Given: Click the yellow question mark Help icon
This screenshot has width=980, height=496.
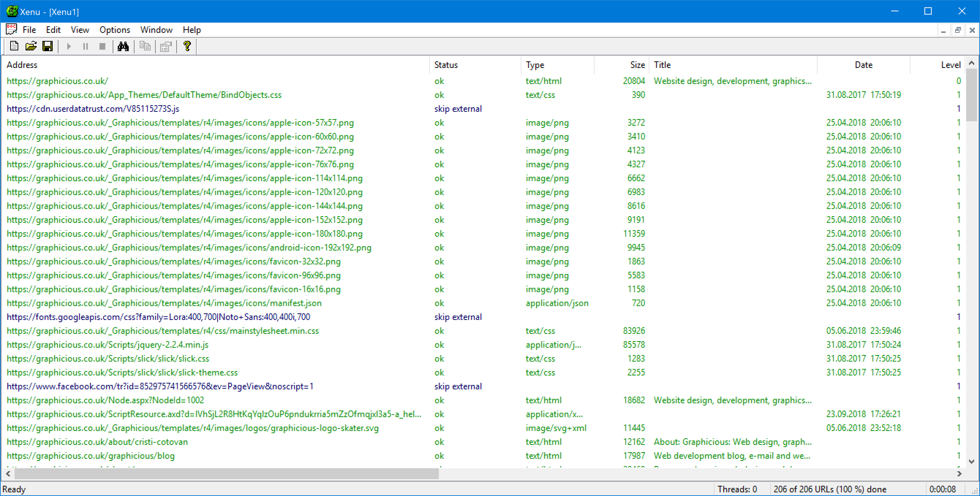Looking at the screenshot, I should tap(187, 46).
